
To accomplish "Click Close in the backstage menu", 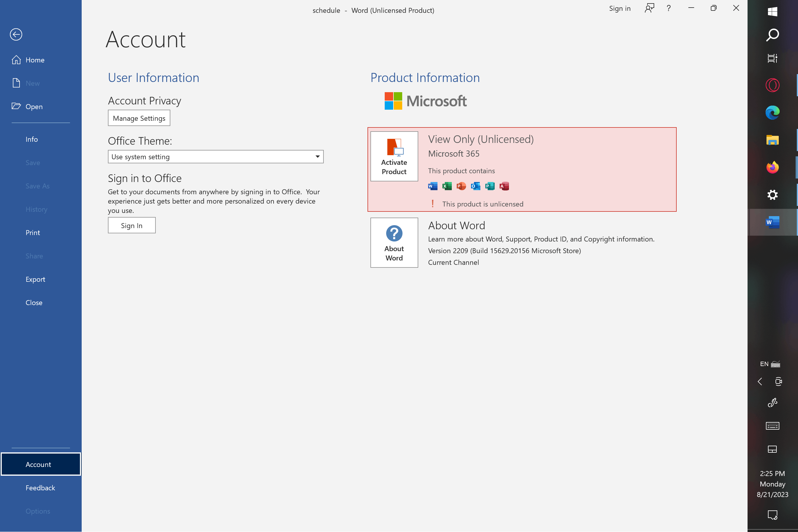I will (x=41, y=302).
